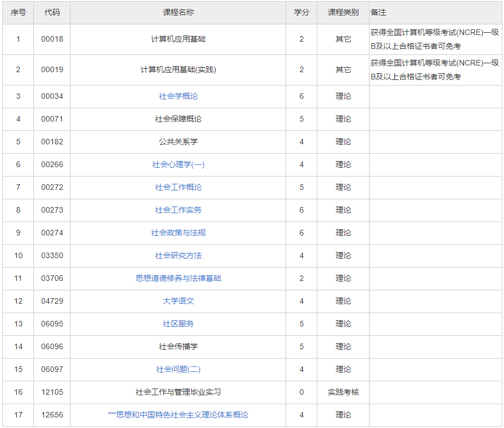
Task: Open the 社会问题(二) course link
Action: click(178, 370)
